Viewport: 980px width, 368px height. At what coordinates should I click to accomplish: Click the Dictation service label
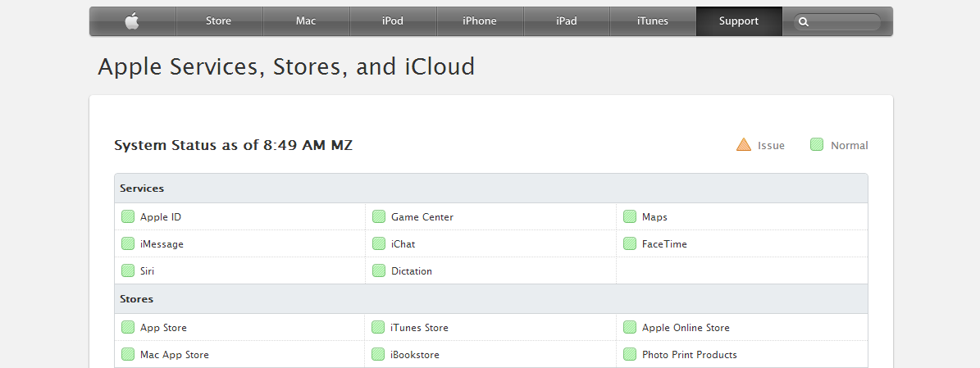411,271
